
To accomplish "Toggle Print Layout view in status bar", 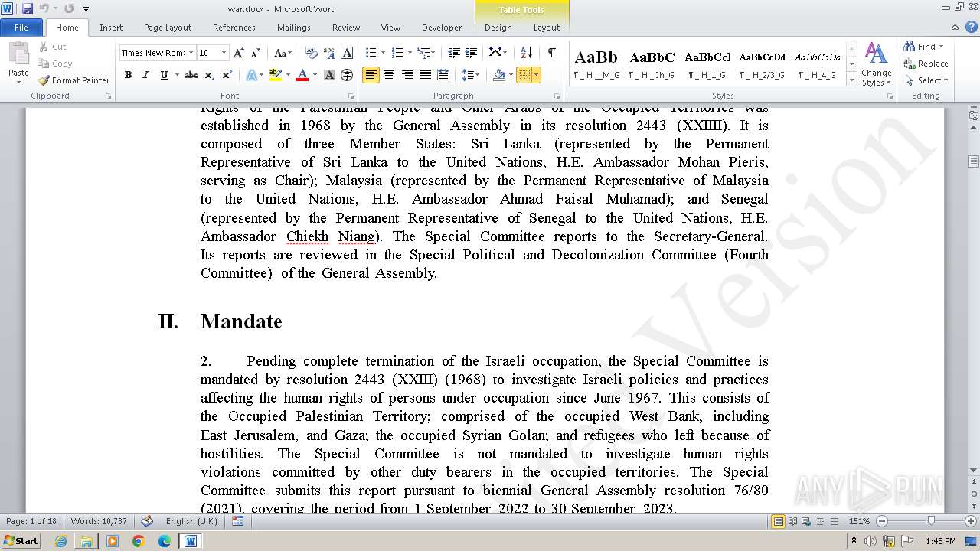I will coord(779,521).
